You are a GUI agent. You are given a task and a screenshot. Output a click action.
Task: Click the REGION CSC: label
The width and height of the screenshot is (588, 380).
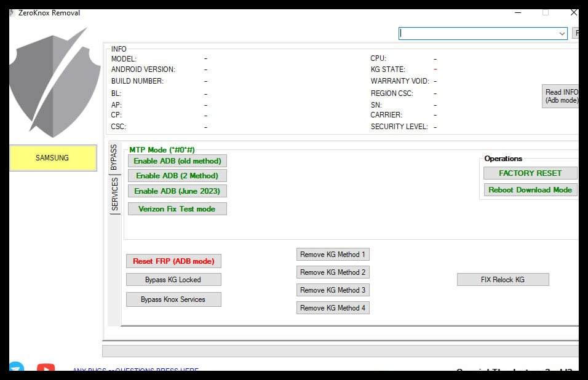point(392,93)
